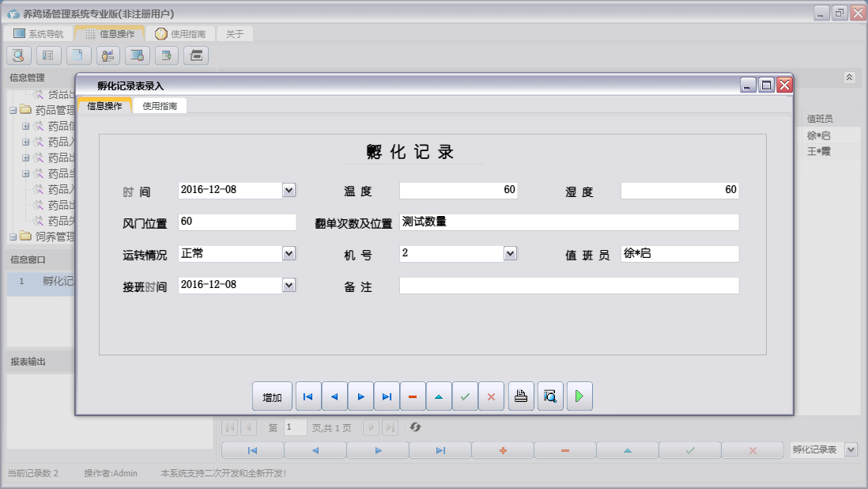868x489 pixels.
Task: Click the 温度 input field
Action: pos(459,191)
